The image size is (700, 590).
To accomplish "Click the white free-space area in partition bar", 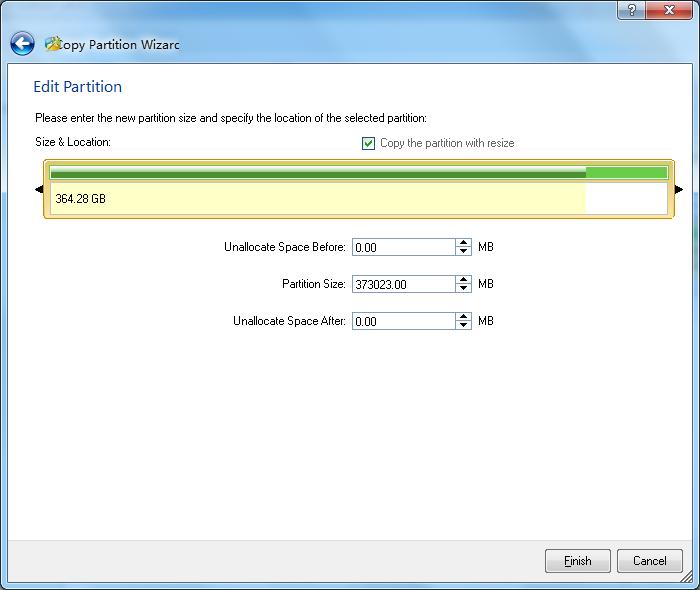I will pyautogui.click(x=625, y=198).
